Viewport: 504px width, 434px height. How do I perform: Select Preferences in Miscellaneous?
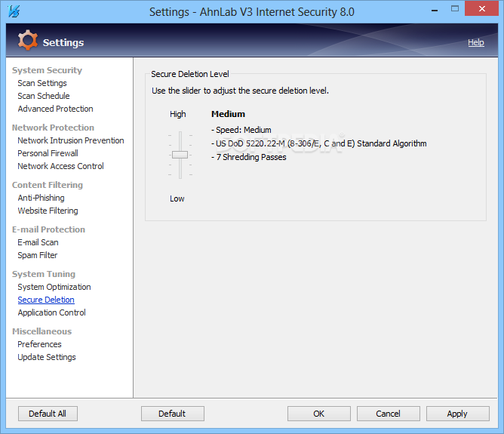coord(39,344)
